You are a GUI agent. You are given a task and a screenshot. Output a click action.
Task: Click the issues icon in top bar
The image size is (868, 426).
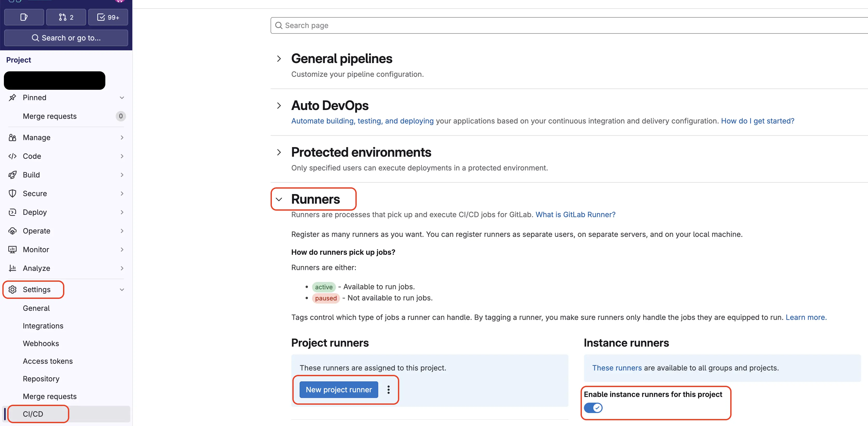[24, 17]
